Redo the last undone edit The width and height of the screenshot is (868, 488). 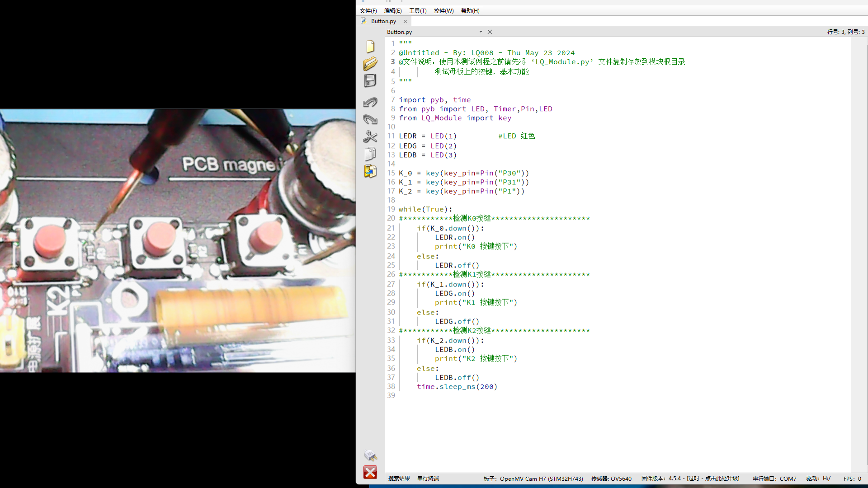tap(370, 120)
